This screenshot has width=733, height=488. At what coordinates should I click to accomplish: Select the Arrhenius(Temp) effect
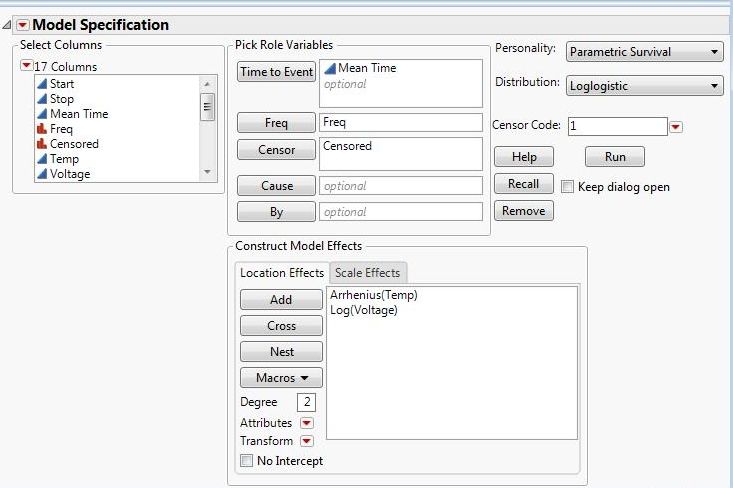pyautogui.click(x=374, y=295)
